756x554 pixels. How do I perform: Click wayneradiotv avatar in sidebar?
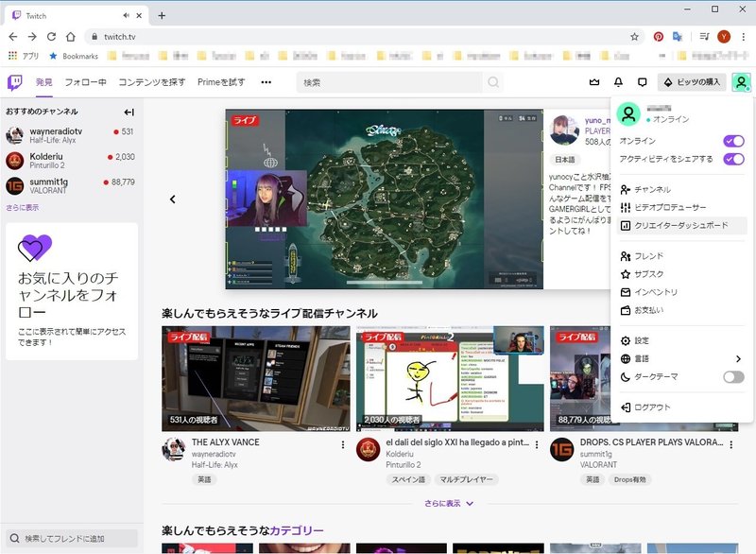point(15,135)
